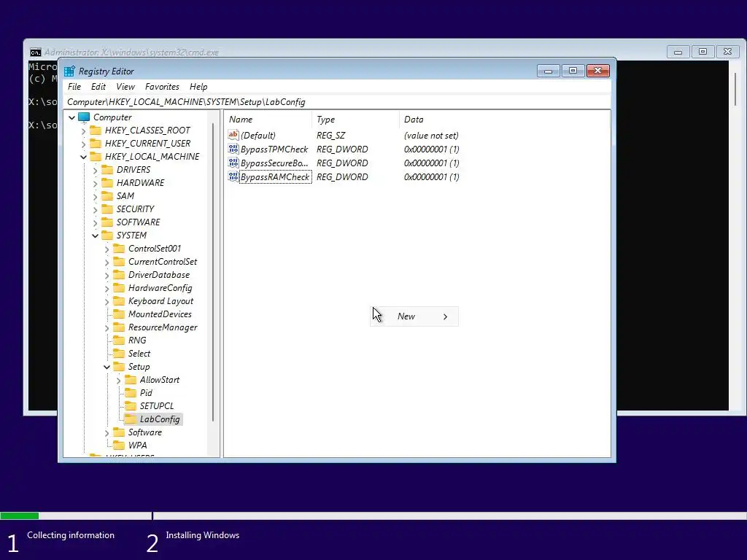
Task: Sort values by Type column header
Action: coord(355,120)
